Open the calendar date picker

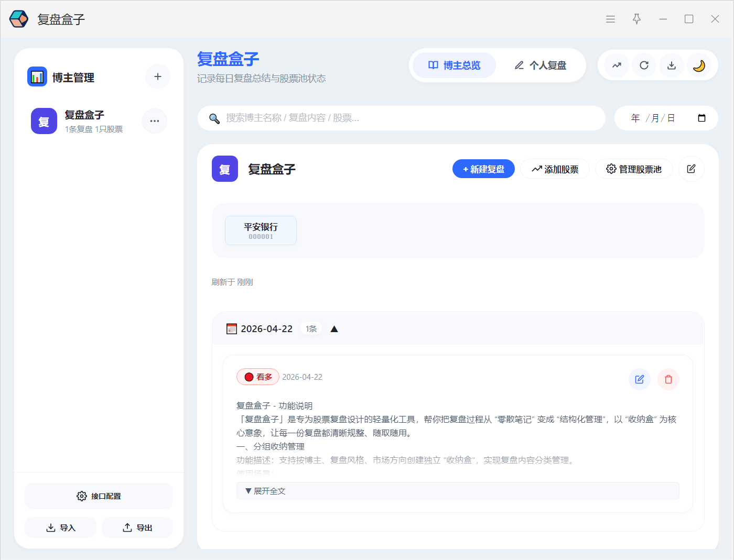pyautogui.click(x=701, y=118)
